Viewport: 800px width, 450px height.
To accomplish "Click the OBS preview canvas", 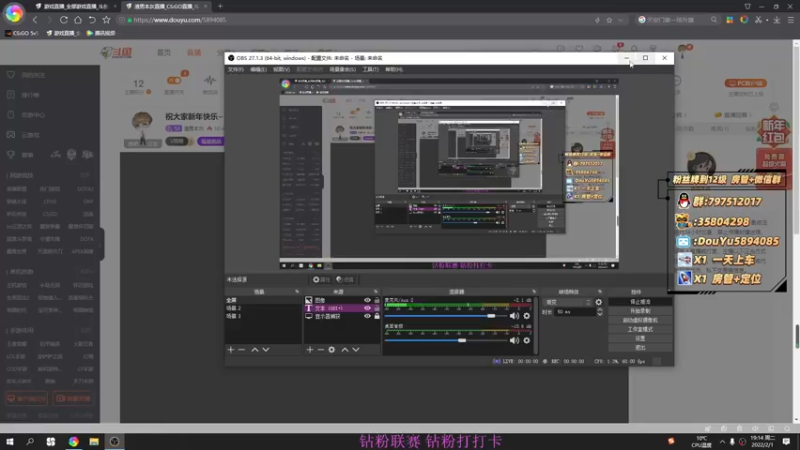I will 449,173.
